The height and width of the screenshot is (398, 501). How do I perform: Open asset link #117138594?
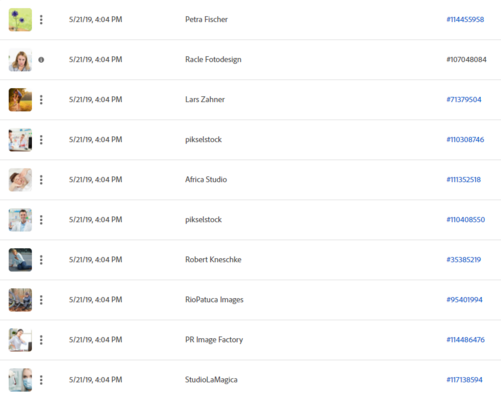(464, 379)
